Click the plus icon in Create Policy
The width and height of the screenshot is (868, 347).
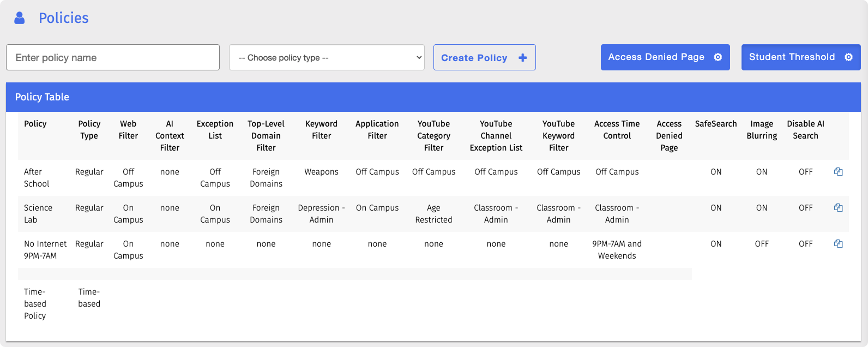tap(523, 58)
